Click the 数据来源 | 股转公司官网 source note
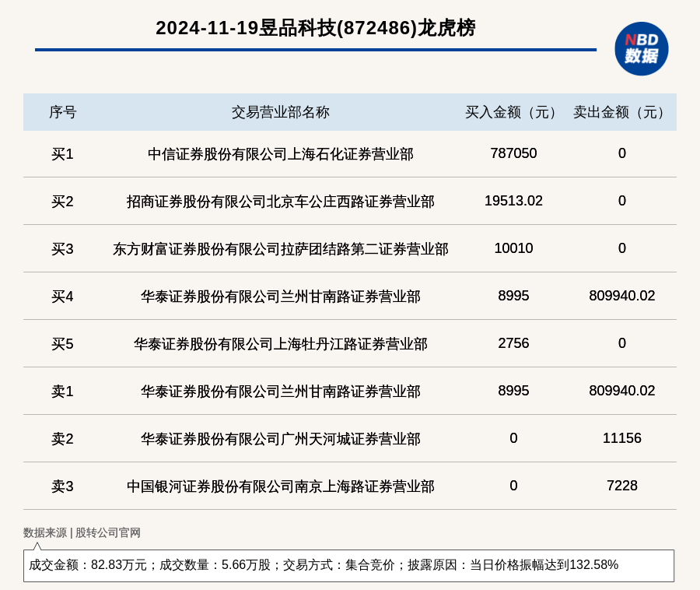The width and height of the screenshot is (700, 590). [x=82, y=532]
